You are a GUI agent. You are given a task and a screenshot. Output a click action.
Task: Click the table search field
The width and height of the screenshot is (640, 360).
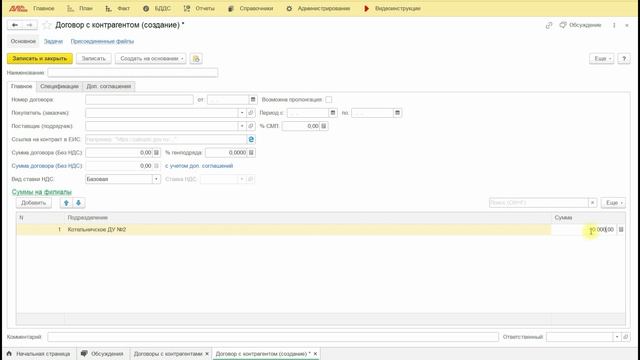coord(538,203)
